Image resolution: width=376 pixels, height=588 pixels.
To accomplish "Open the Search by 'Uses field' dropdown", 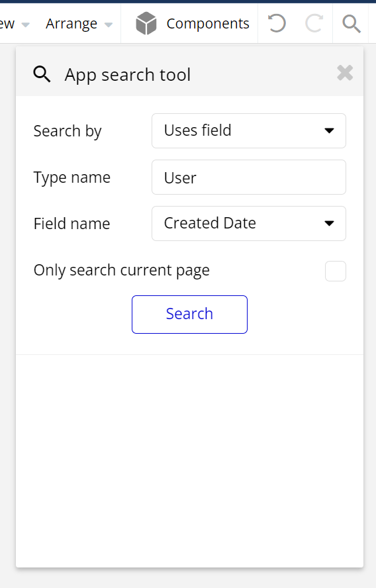I will click(x=248, y=130).
